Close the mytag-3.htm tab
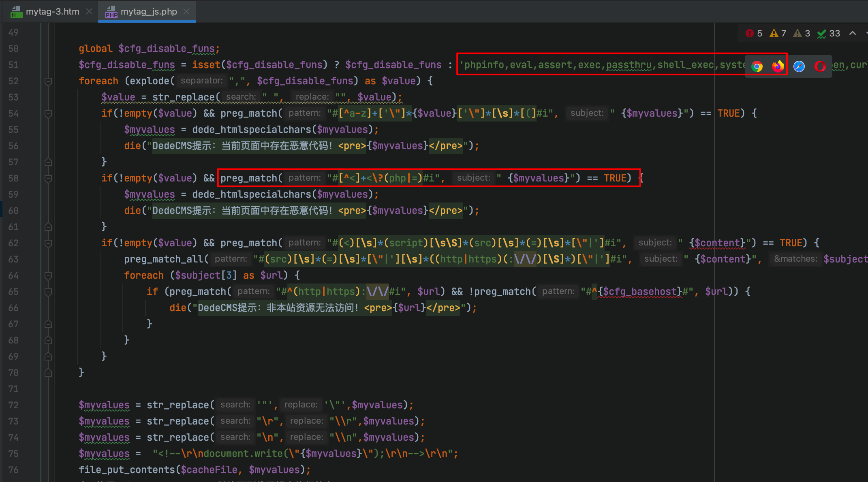868x482 pixels. click(89, 11)
